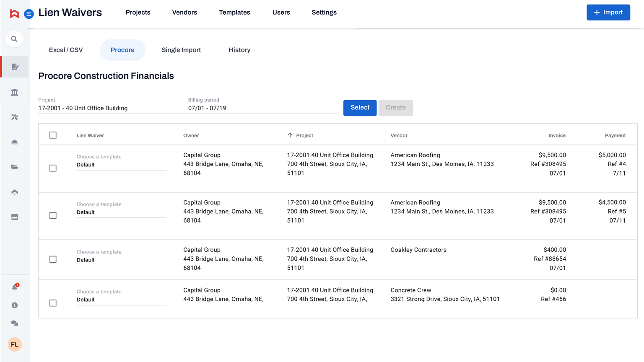The height and width of the screenshot is (362, 644).
Task: Open the Settings menu
Action: coord(324,13)
